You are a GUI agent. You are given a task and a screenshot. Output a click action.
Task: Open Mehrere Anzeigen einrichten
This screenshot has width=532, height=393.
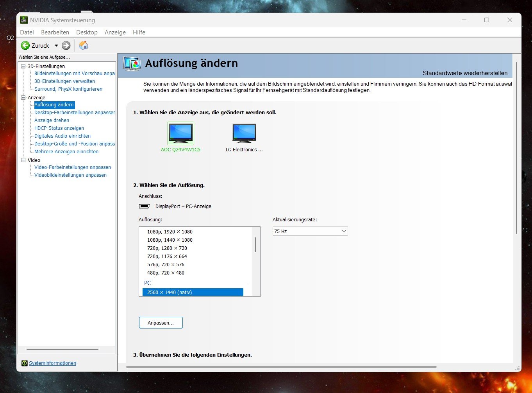(66, 152)
